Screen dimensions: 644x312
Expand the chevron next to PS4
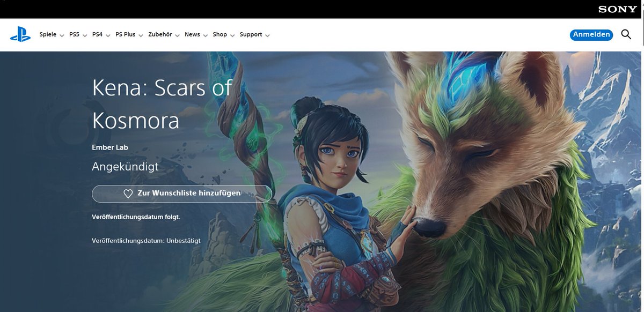pyautogui.click(x=108, y=35)
